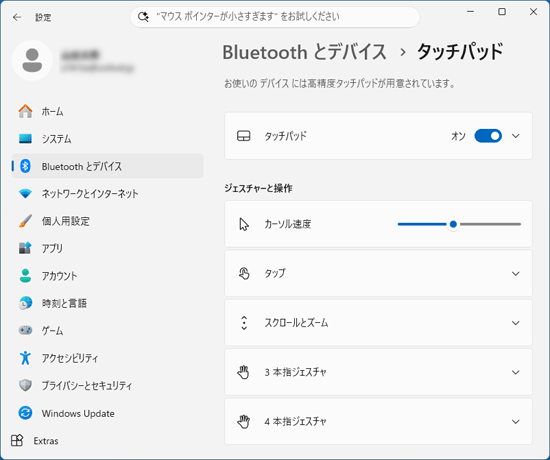Click the 設定 window title

43,17
